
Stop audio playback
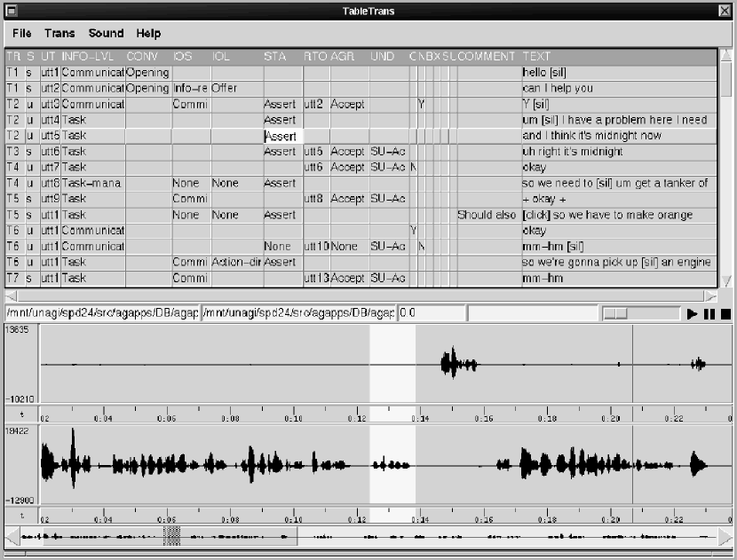[725, 313]
